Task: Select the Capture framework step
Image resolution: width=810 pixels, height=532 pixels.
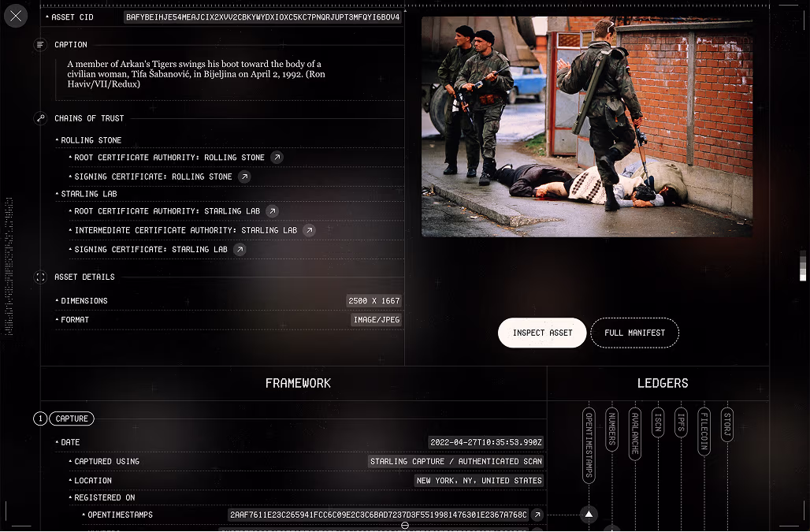Action: 72,419
